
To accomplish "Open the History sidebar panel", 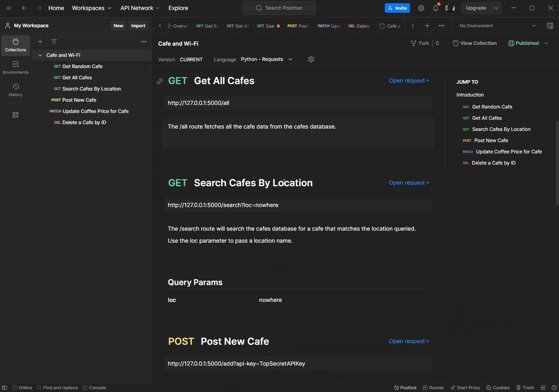I will (16, 90).
